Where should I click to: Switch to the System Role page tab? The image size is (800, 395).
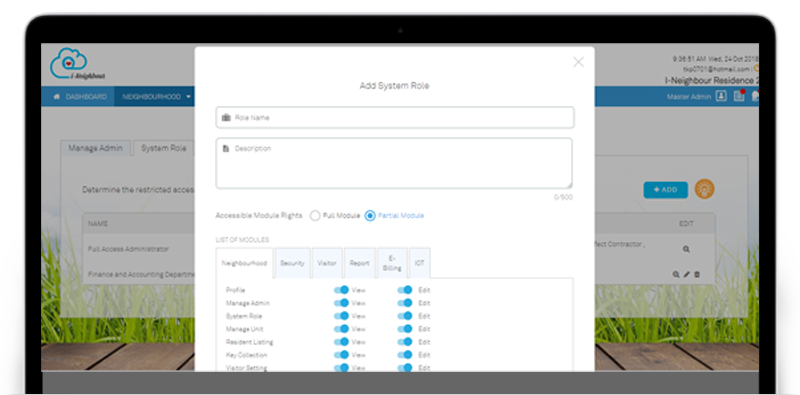(x=163, y=148)
